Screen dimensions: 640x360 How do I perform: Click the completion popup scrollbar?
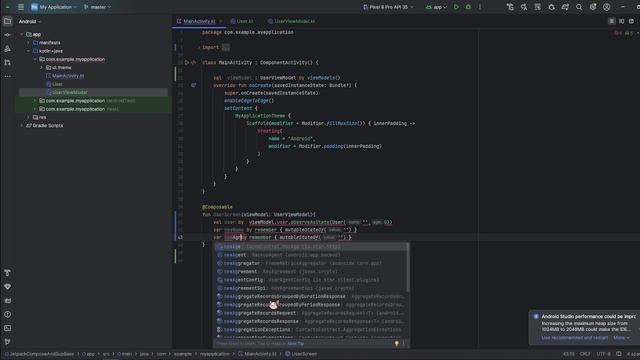[408, 267]
